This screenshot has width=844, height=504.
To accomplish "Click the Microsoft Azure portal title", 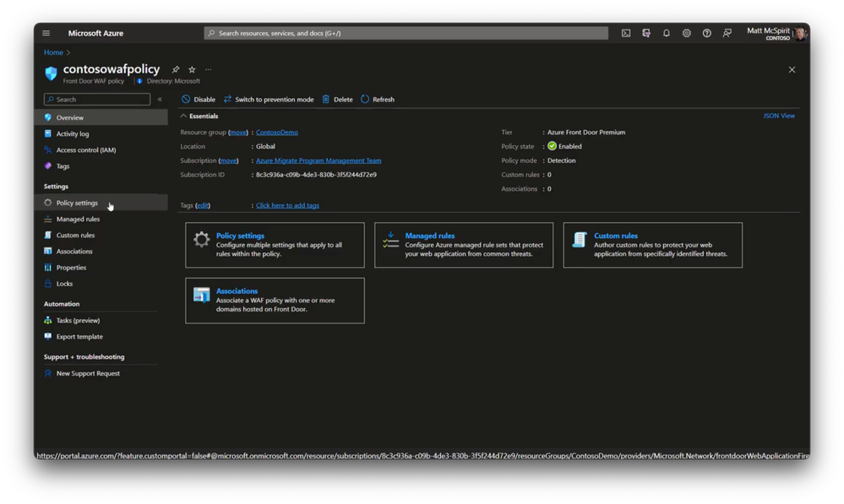I will 95,34.
